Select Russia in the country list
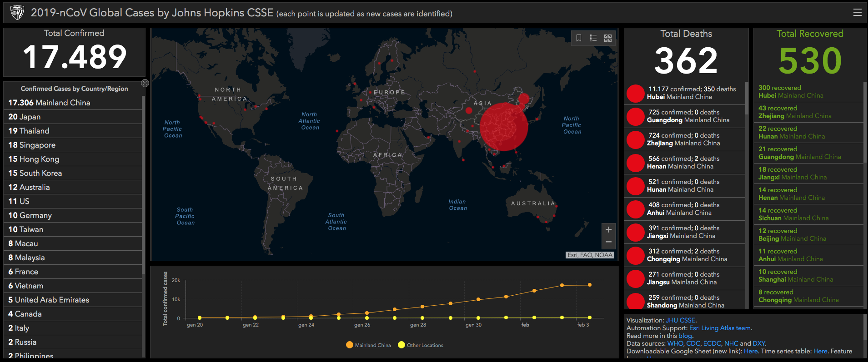868x362 pixels. [x=73, y=342]
